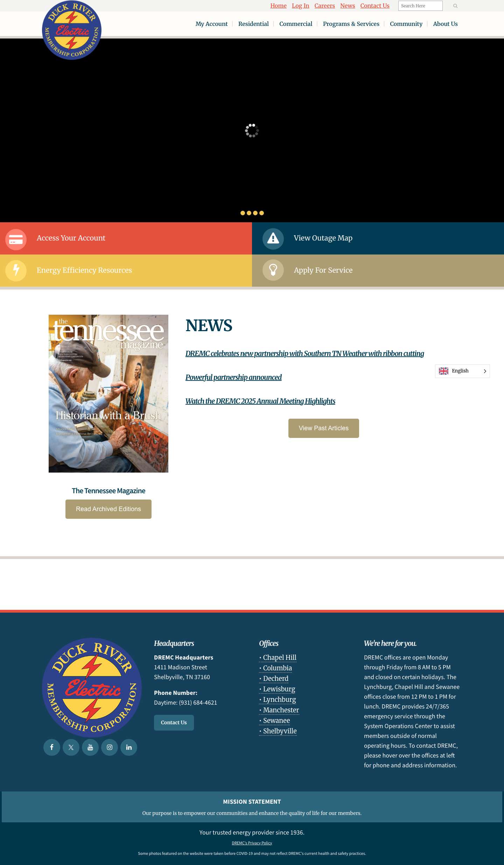Image resolution: width=504 pixels, height=865 pixels.
Task: Click The Tennessee Magazine title link
Action: (108, 491)
